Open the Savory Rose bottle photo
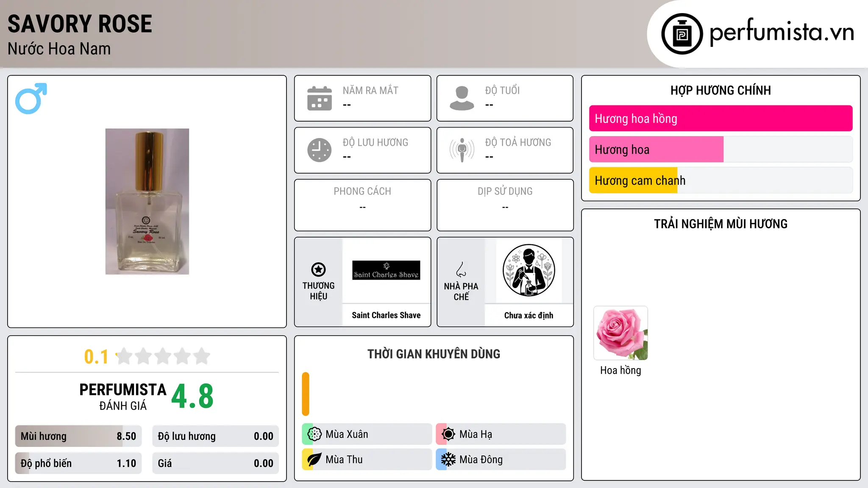The height and width of the screenshot is (488, 868). [x=147, y=202]
